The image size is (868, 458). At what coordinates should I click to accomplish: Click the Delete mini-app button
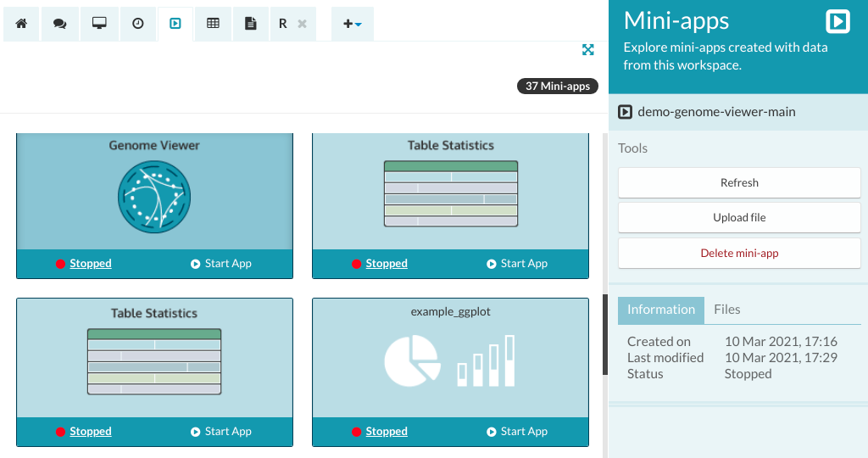click(x=739, y=253)
